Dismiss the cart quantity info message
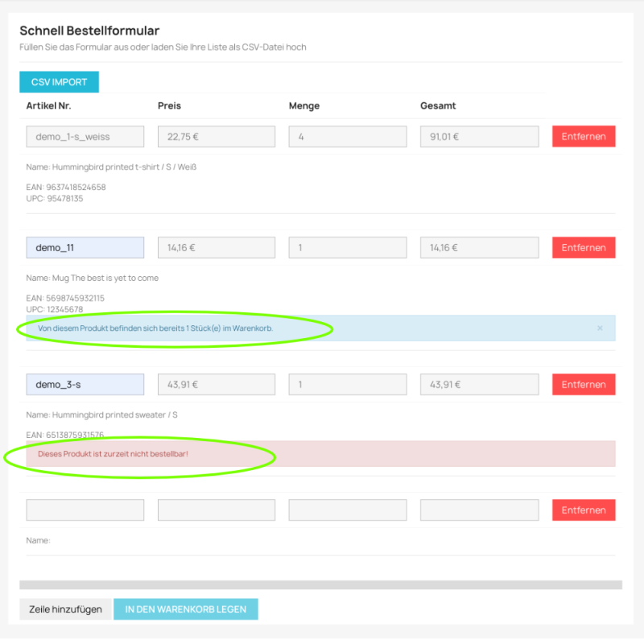The width and height of the screenshot is (644, 644). click(600, 328)
